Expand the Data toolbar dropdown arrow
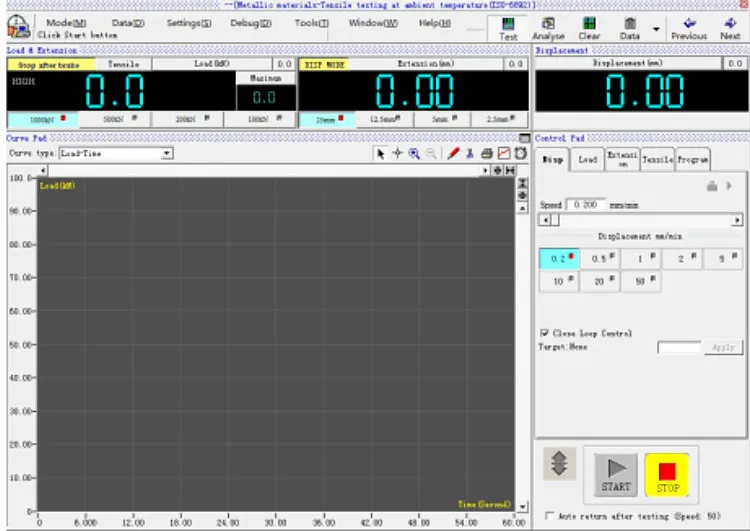This screenshot has width=750, height=531. 656,28
